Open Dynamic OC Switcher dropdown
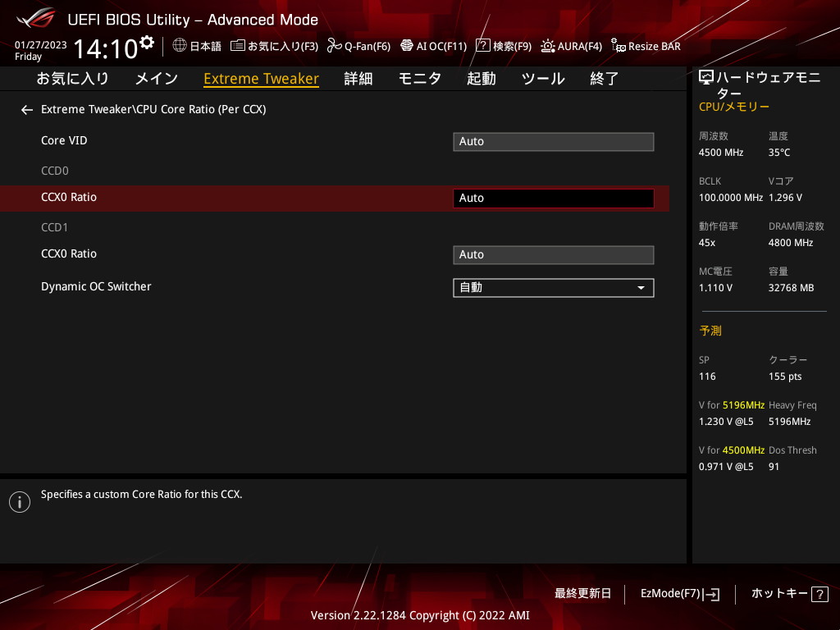840x630 pixels. [x=554, y=288]
